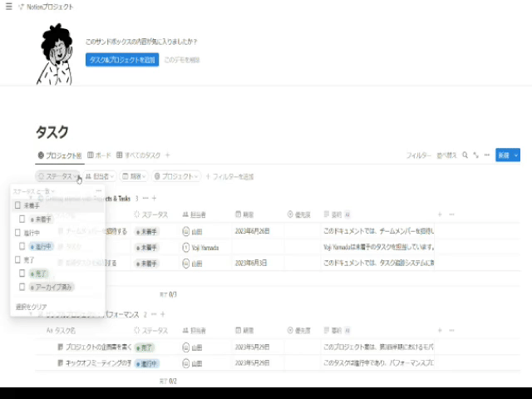
Task: Open ステータス filter chip
Action: click(x=57, y=176)
